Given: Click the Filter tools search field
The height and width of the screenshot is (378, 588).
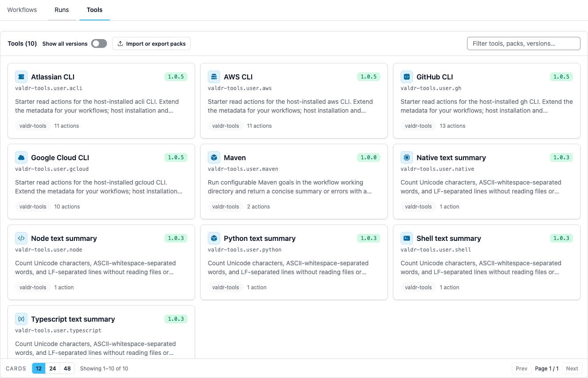Looking at the screenshot, I should click(524, 43).
